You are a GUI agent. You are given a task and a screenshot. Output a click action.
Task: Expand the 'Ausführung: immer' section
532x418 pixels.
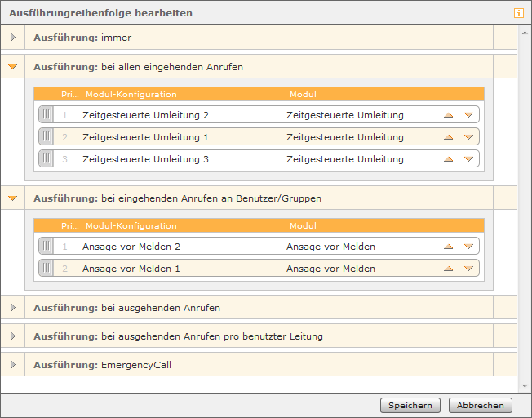pyautogui.click(x=13, y=38)
